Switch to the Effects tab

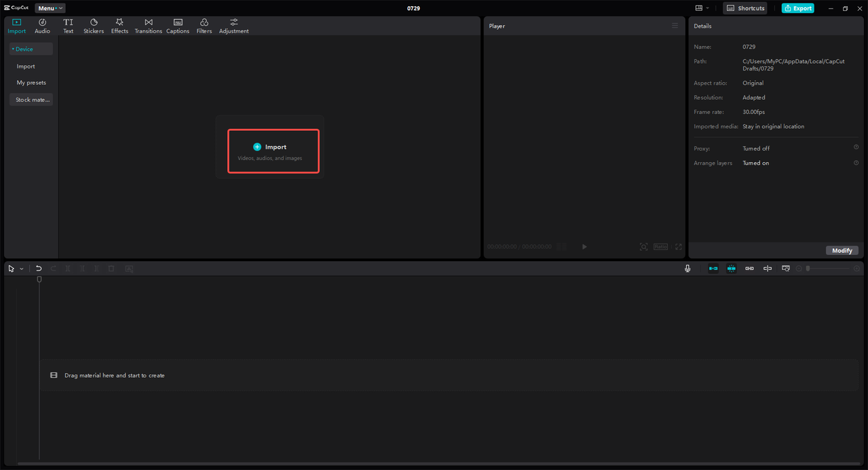[x=119, y=26]
